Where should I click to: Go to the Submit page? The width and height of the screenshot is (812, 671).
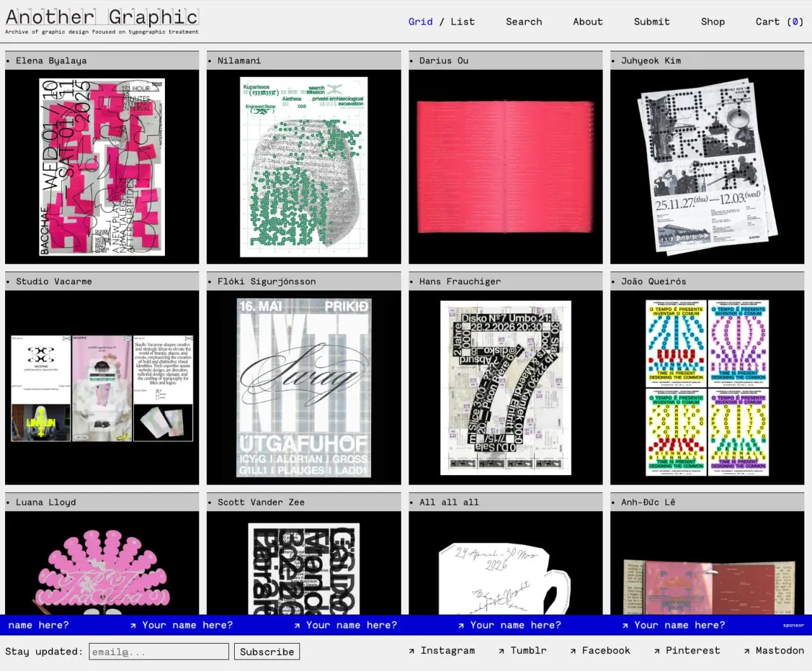(652, 22)
